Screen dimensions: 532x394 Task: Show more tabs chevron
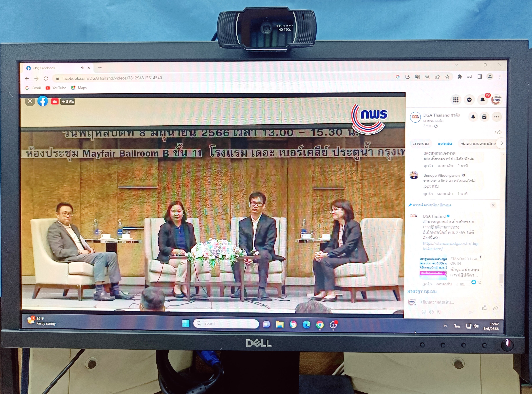(x=502, y=143)
